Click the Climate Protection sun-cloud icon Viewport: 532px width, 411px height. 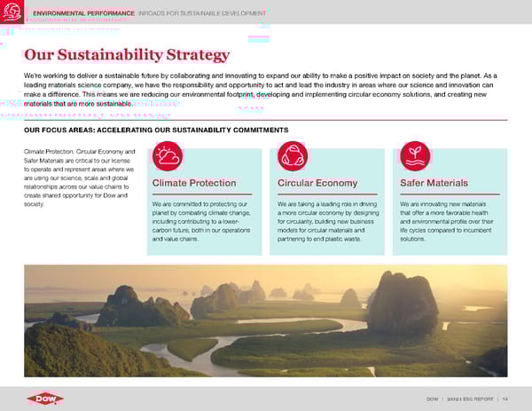167,156
